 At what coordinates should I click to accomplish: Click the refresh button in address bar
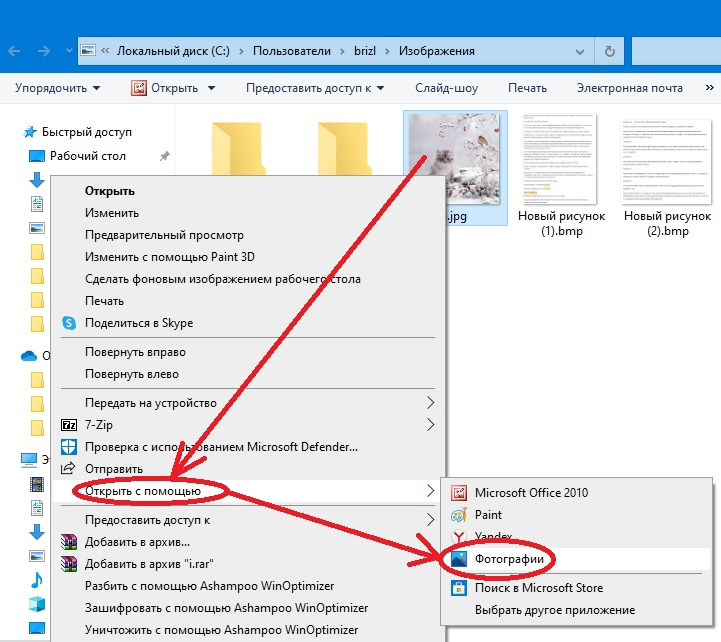point(610,51)
